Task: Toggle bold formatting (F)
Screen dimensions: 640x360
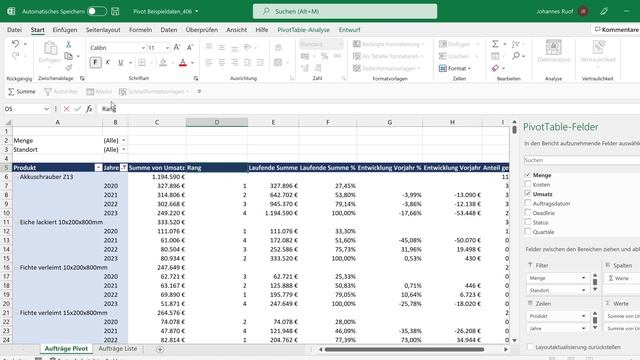Action: tap(95, 62)
